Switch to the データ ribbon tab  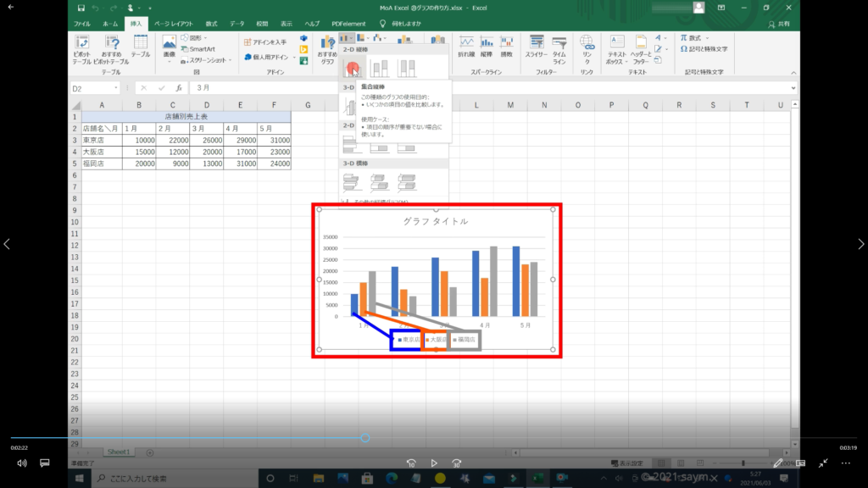(237, 24)
